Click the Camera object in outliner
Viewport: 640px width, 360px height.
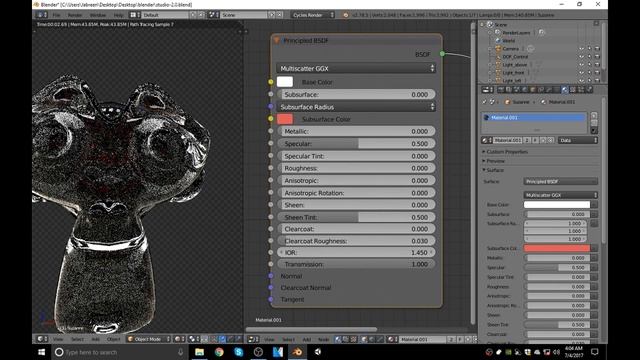pos(510,49)
